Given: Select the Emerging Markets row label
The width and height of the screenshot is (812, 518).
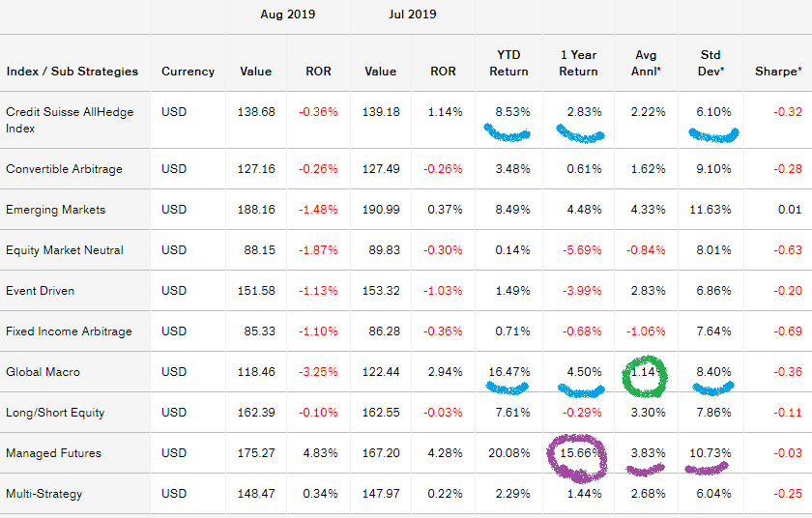Looking at the screenshot, I should tap(55, 210).
